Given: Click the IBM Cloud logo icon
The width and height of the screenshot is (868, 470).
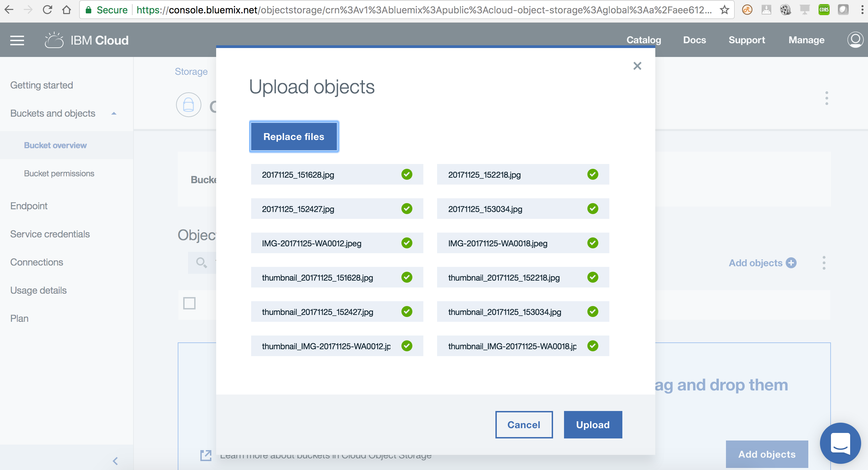Looking at the screenshot, I should (x=54, y=40).
